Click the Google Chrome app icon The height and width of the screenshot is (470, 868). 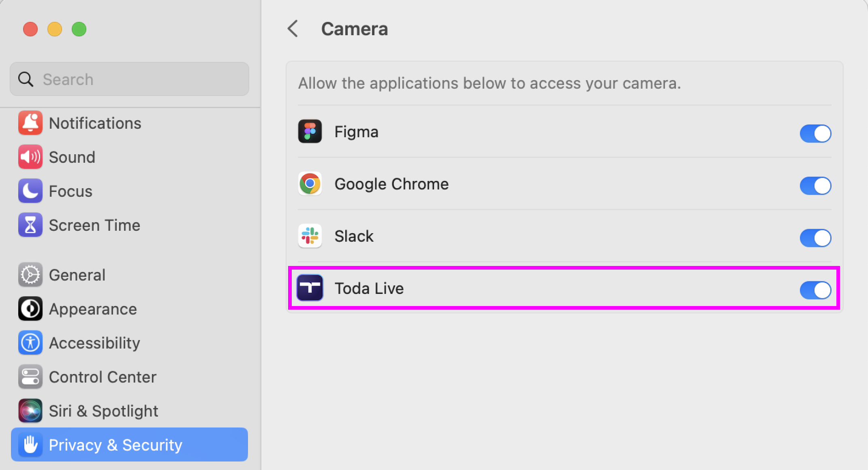tap(310, 184)
